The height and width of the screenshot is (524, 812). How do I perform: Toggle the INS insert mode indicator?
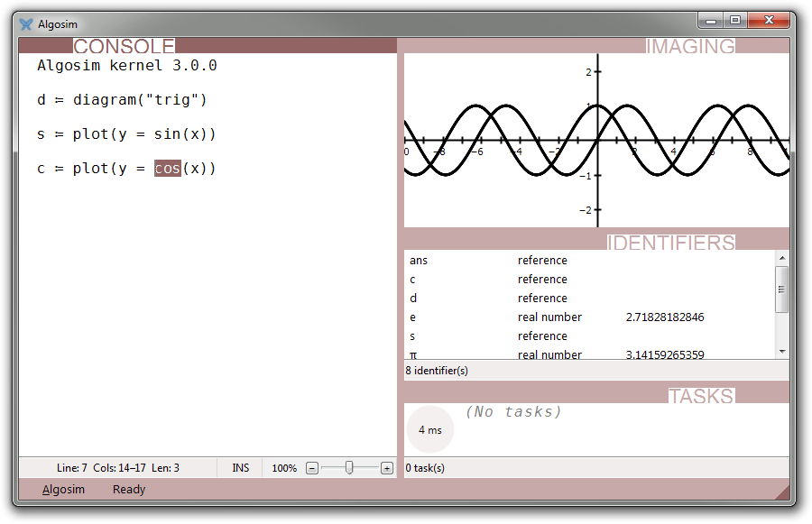click(240, 468)
